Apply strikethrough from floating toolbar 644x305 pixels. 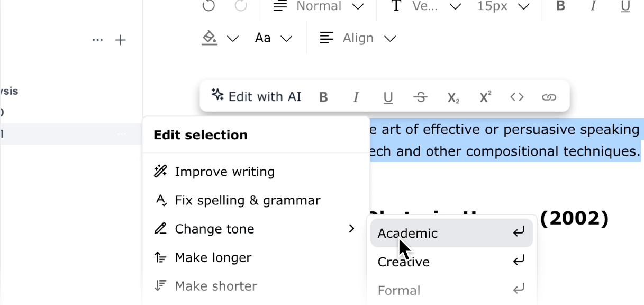(x=421, y=97)
